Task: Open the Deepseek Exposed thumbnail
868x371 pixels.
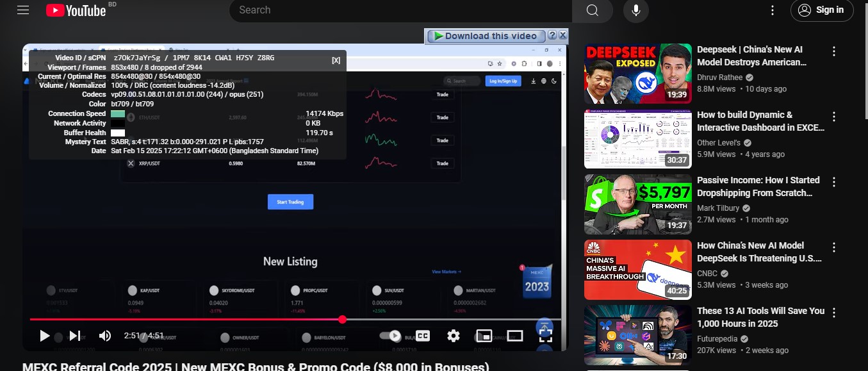Action: [638, 74]
